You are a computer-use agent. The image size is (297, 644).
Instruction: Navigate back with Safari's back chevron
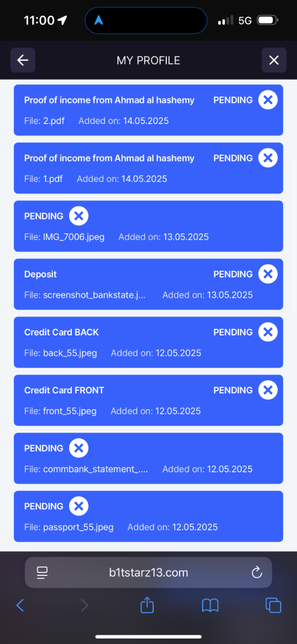coord(20,605)
